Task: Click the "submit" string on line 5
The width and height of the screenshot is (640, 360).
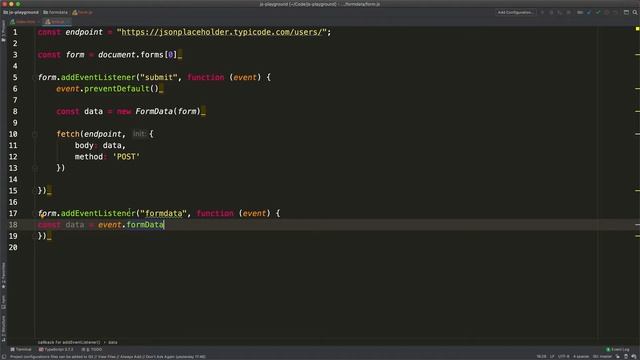Action: (x=159, y=77)
